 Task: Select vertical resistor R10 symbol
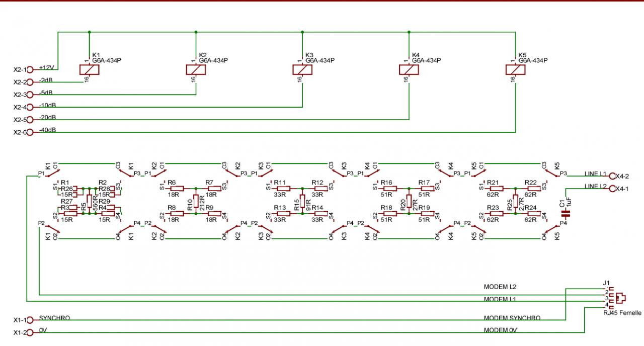click(x=196, y=201)
